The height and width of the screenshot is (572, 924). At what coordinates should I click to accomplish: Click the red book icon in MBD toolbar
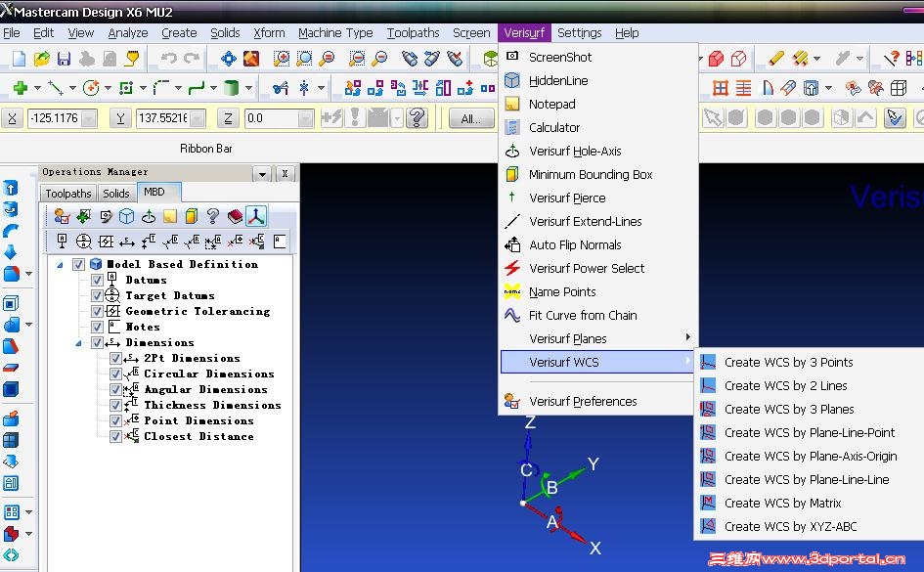click(x=235, y=217)
